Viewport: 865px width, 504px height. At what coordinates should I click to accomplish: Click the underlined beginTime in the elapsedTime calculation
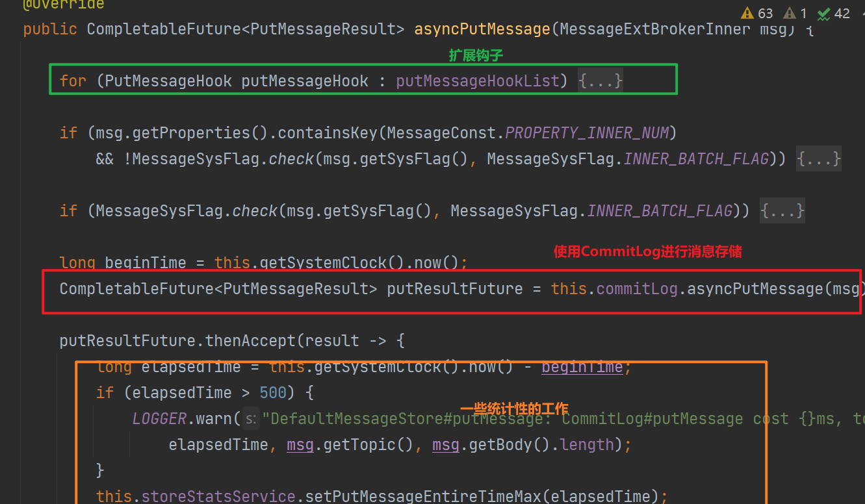pyautogui.click(x=582, y=367)
